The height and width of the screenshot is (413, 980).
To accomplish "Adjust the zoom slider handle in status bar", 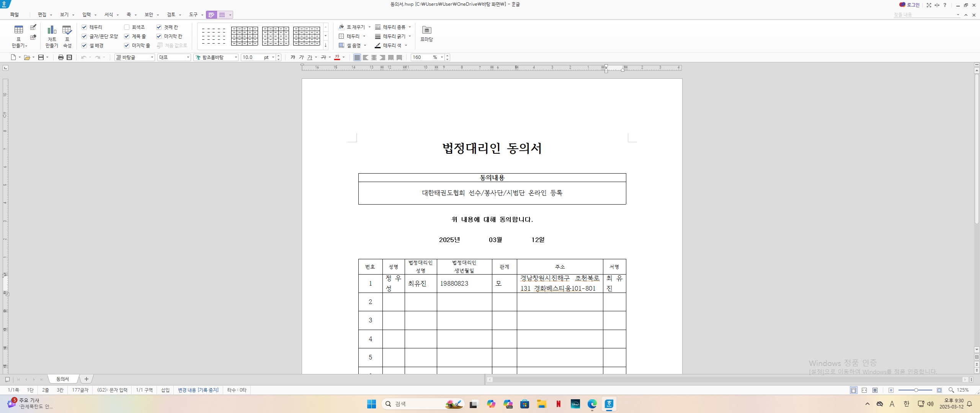I will point(916,390).
